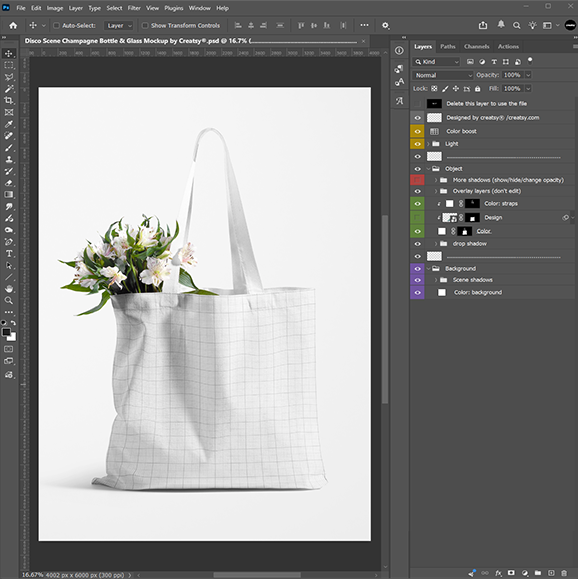The height and width of the screenshot is (579, 578).
Task: Open the Search magnifier at top right
Action: pos(516,25)
